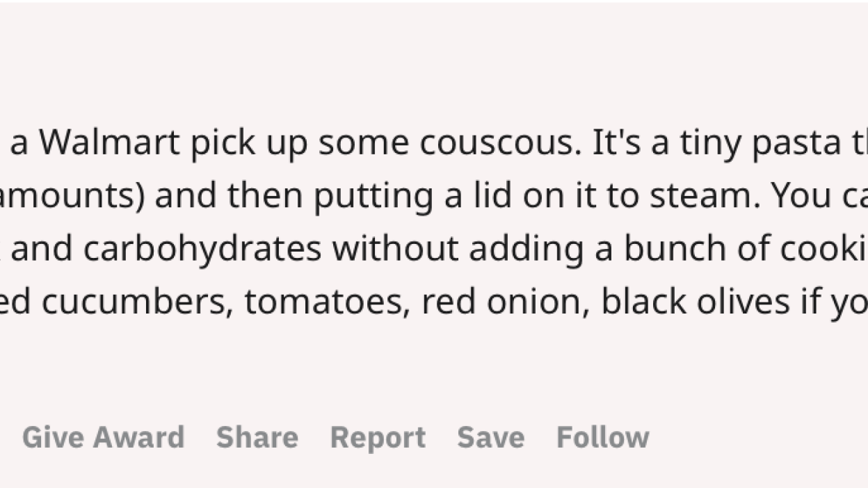Follow this comment thread
This screenshot has height=488, width=868.
coord(603,438)
